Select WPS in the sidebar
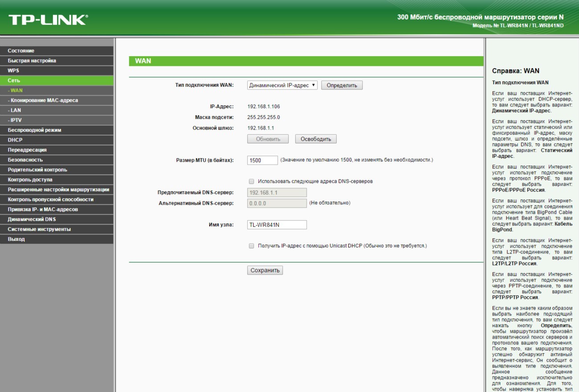The height and width of the screenshot is (392, 579). click(x=13, y=71)
